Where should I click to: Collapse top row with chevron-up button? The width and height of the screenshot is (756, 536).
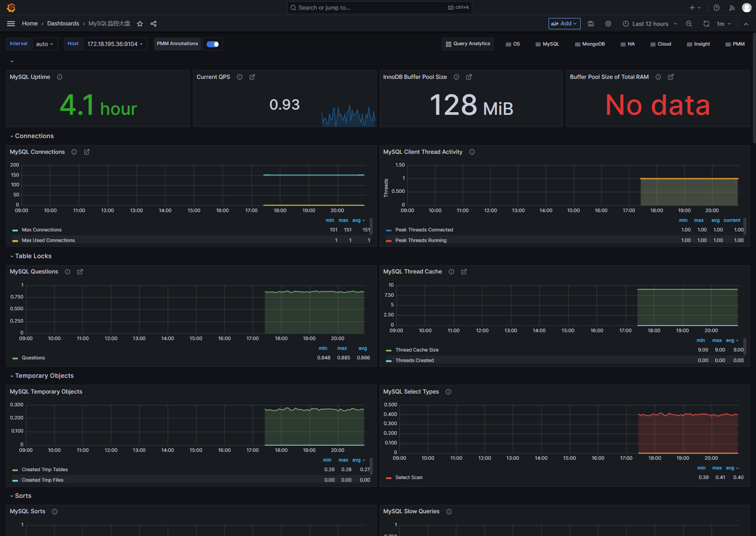point(746,24)
